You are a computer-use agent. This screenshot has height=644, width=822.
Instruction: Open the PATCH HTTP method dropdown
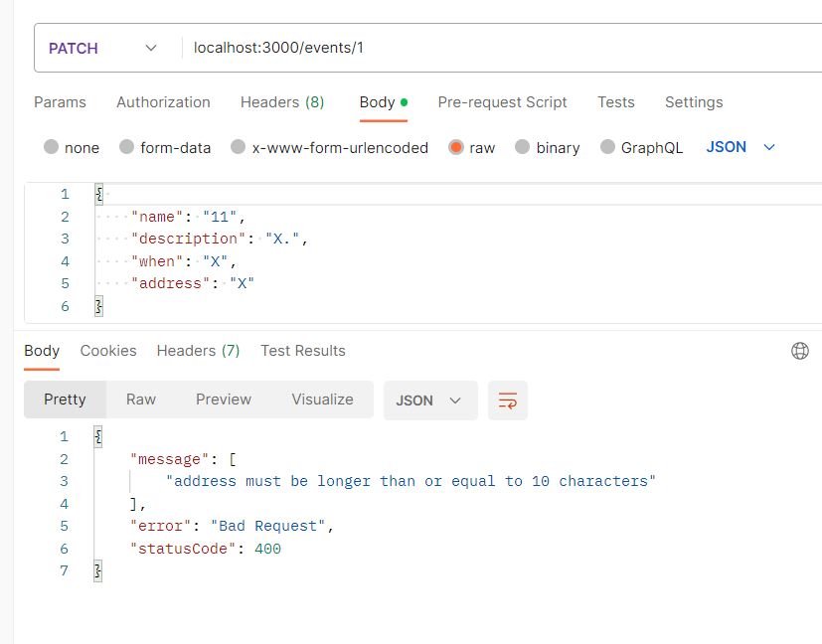[x=103, y=48]
